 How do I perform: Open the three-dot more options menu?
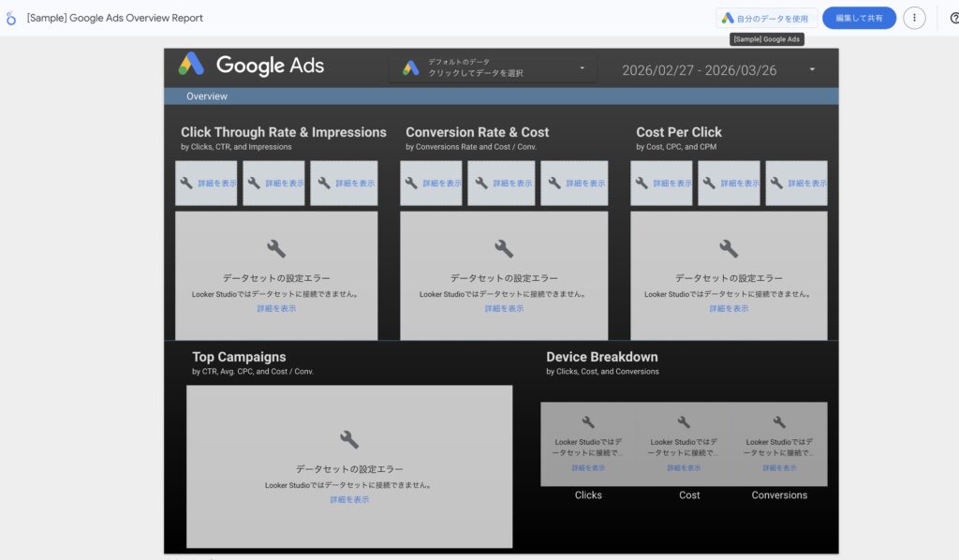[x=914, y=18]
